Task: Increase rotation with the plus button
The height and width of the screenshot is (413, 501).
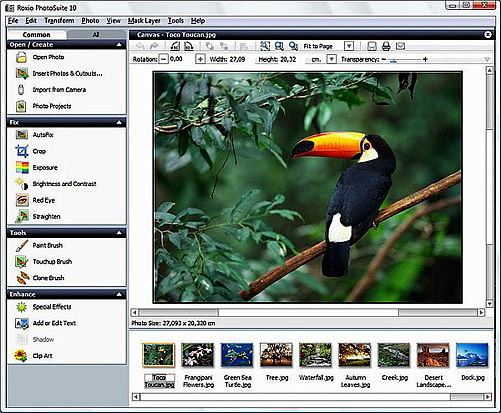Action: (200, 59)
